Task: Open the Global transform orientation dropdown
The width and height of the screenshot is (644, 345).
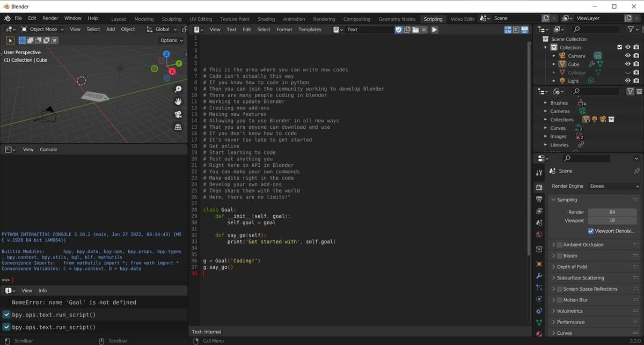Action: tap(162, 30)
